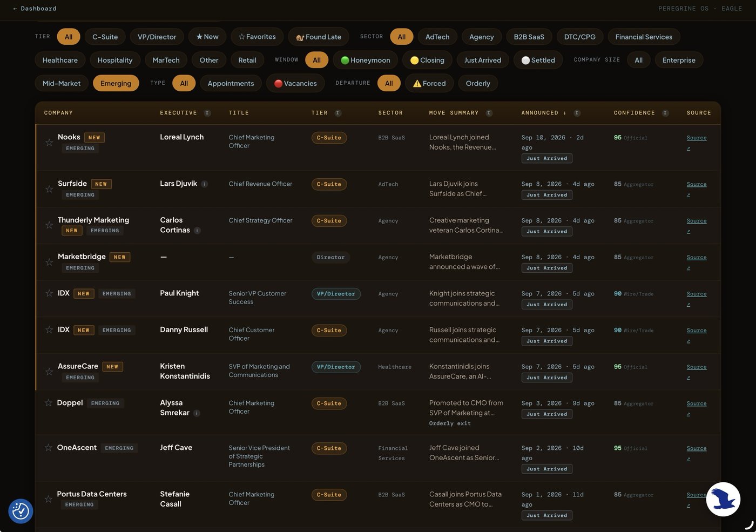Screen dimensions: 756x532
Task: Toggle the VP/Director tier filter
Action: click(157, 37)
